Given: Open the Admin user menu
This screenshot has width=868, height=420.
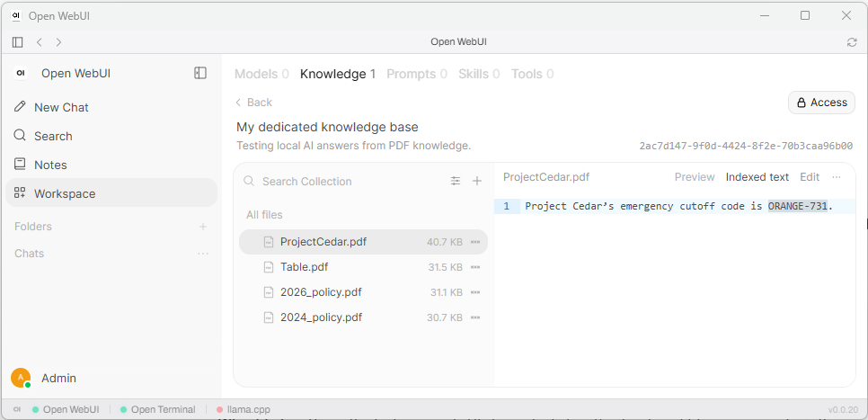Looking at the screenshot, I should 58,378.
